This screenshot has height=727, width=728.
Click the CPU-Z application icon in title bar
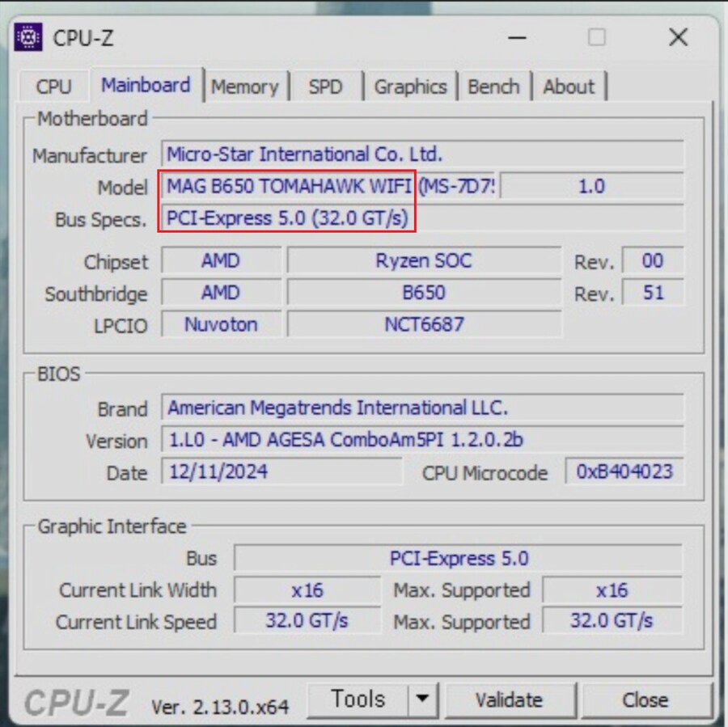(x=29, y=37)
